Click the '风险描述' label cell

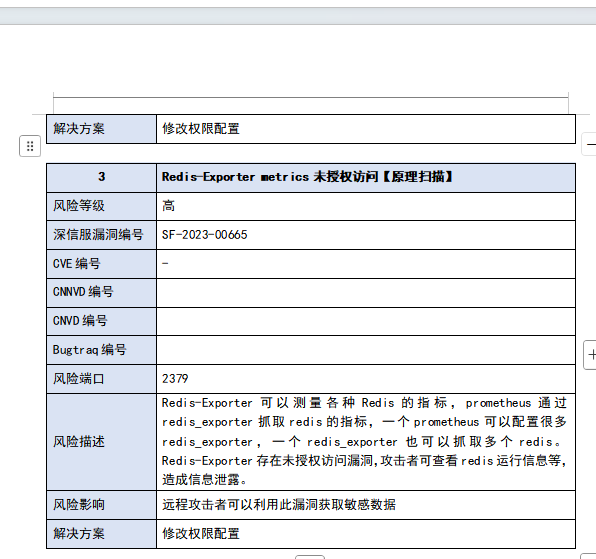click(101, 442)
